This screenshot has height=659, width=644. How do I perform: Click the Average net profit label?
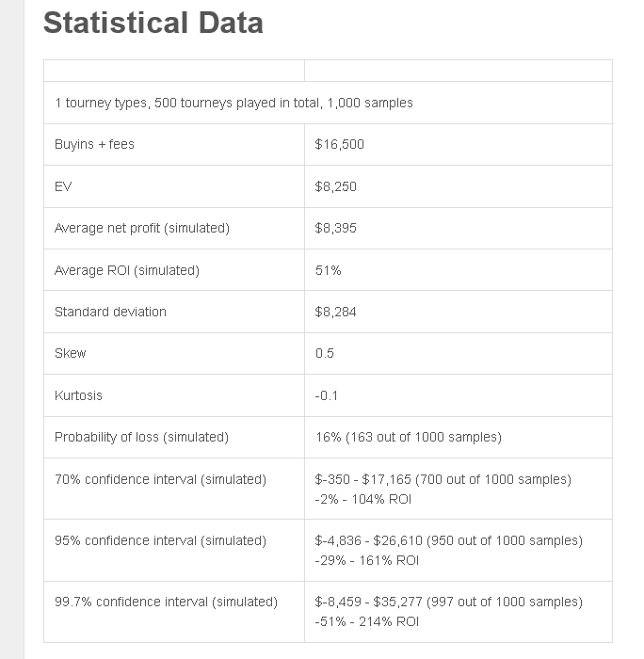tap(142, 228)
